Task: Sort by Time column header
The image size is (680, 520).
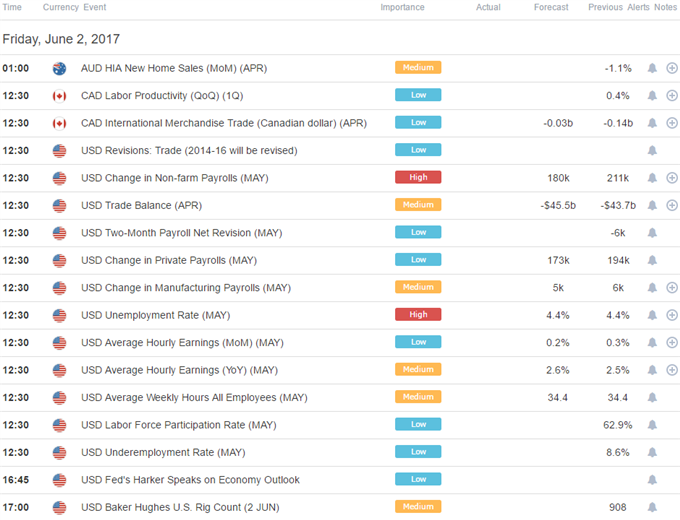Action: click(12, 7)
